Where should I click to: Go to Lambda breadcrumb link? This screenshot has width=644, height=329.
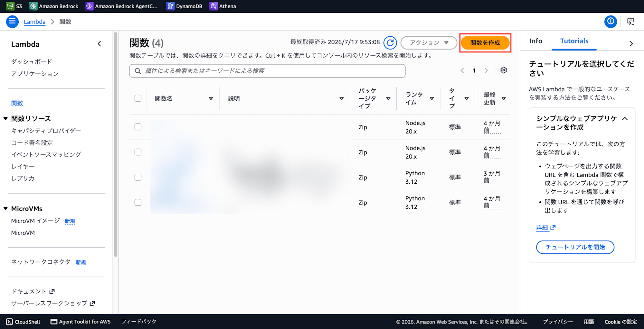point(34,22)
